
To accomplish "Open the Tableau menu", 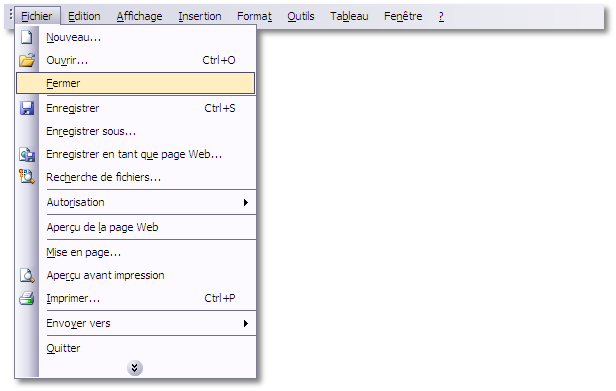I will [349, 16].
